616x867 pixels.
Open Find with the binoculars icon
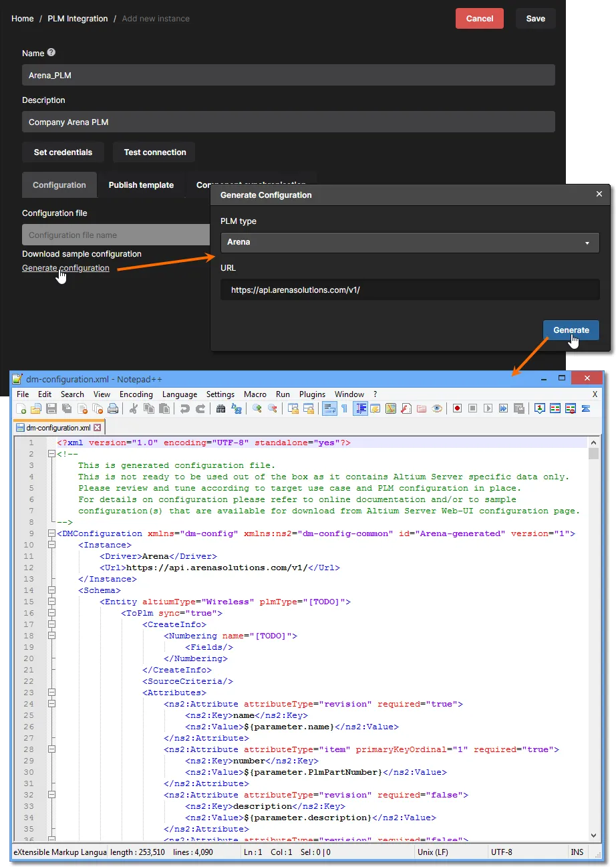pos(220,408)
